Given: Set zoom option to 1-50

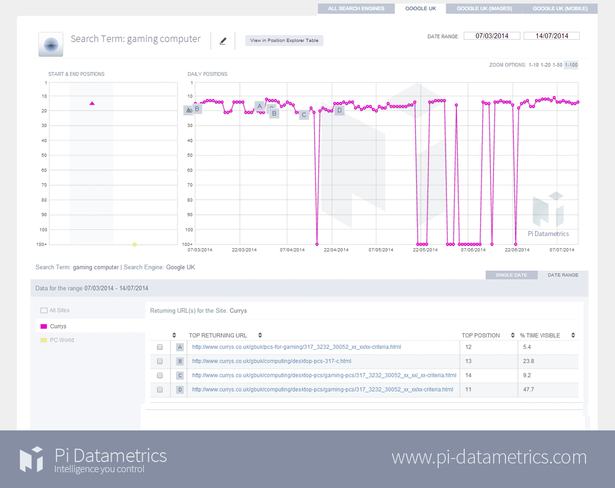Looking at the screenshot, I should tap(557, 65).
